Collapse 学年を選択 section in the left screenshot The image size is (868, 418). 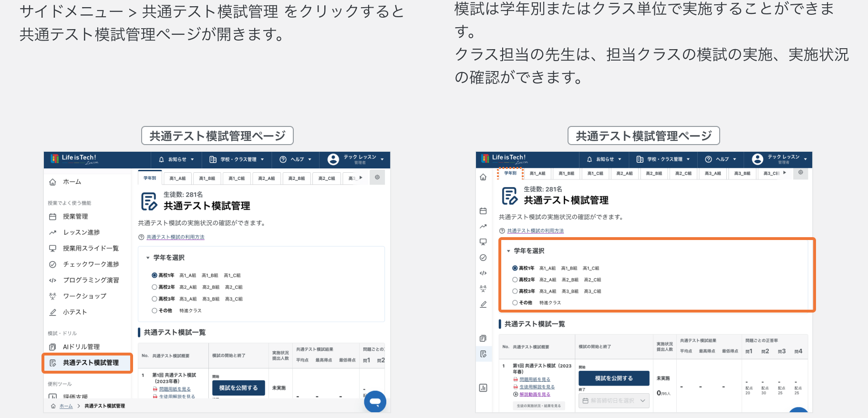pyautogui.click(x=165, y=258)
